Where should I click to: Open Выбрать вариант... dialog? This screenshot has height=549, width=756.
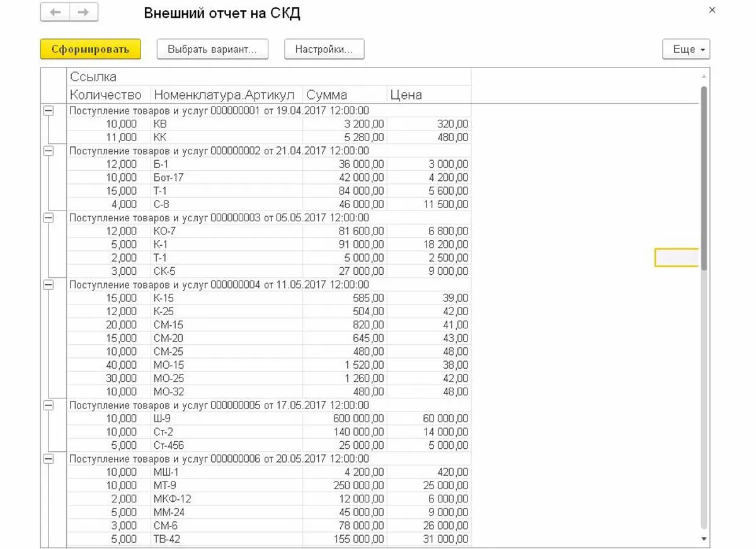(x=212, y=49)
